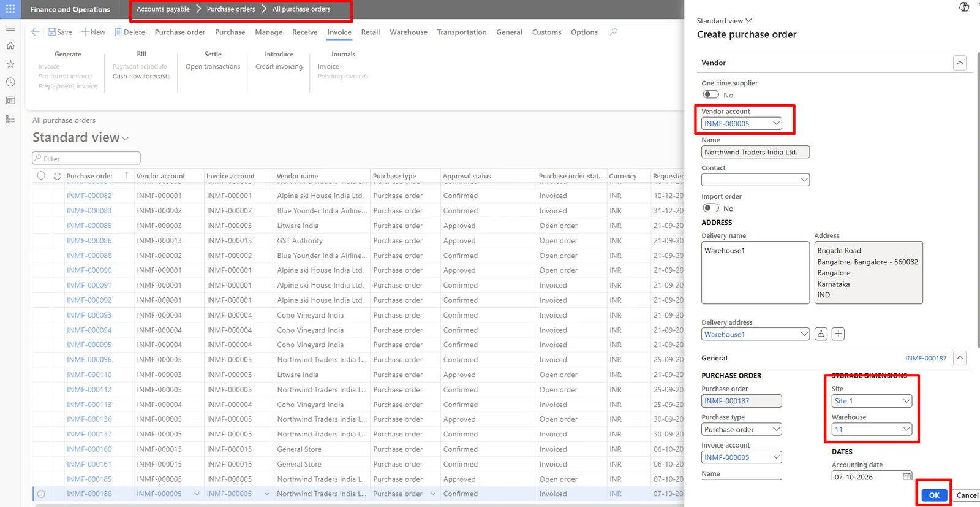Screen dimensions: 980x507
Task: Click the grid Filter input box
Action: point(86,158)
